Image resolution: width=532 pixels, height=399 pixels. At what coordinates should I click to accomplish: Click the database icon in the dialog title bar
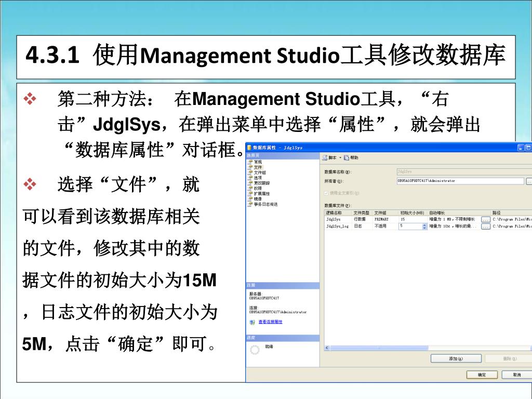[x=249, y=148]
